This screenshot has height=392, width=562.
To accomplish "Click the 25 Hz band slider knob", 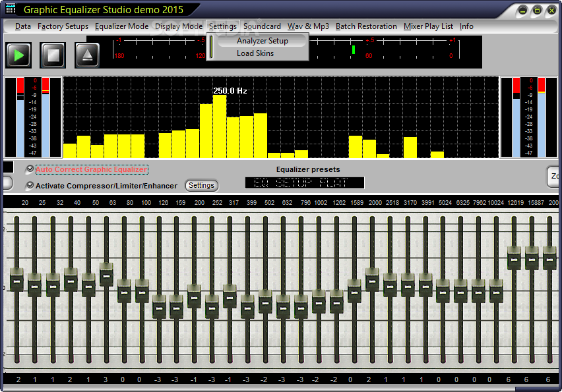I will (x=35, y=285).
